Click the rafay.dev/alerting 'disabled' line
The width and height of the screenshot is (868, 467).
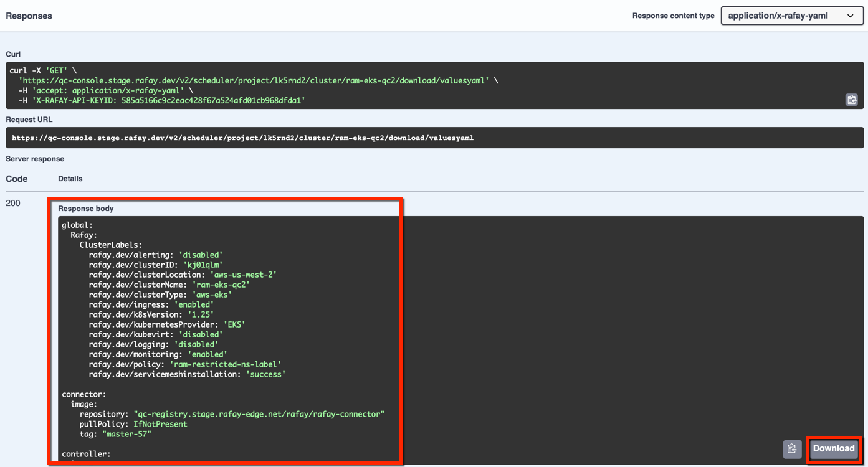point(156,255)
